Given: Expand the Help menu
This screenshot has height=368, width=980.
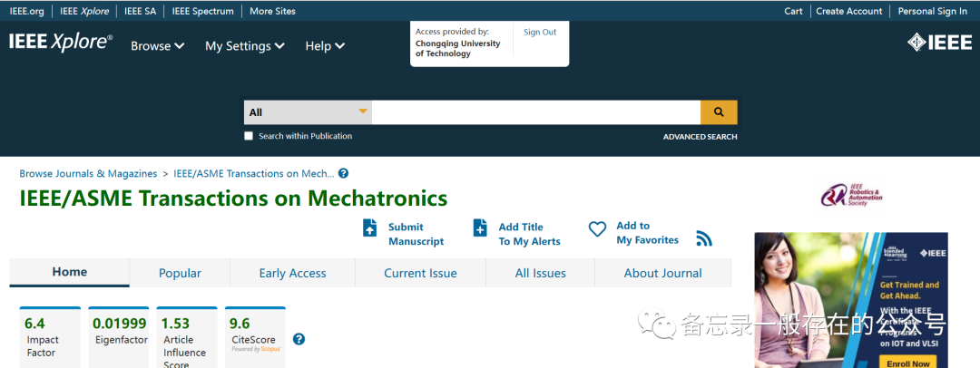Looking at the screenshot, I should pyautogui.click(x=325, y=45).
